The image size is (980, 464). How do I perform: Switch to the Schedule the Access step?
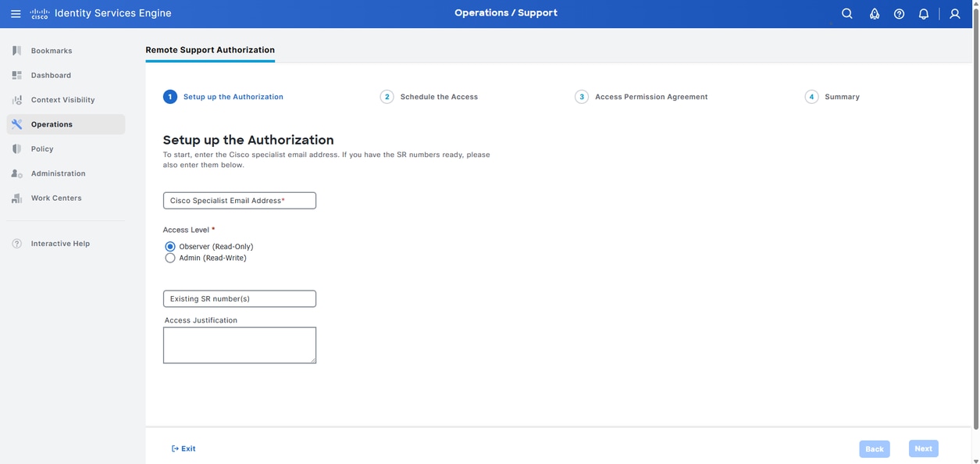[437, 95]
